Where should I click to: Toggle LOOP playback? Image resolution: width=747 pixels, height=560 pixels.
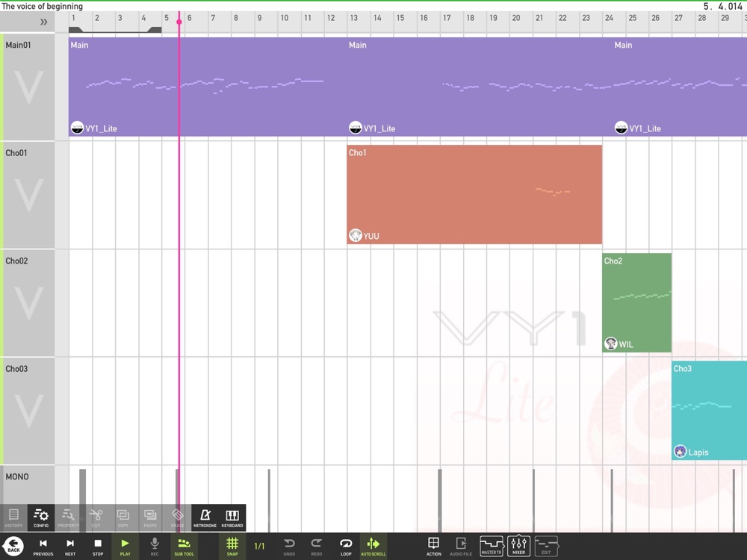(346, 547)
